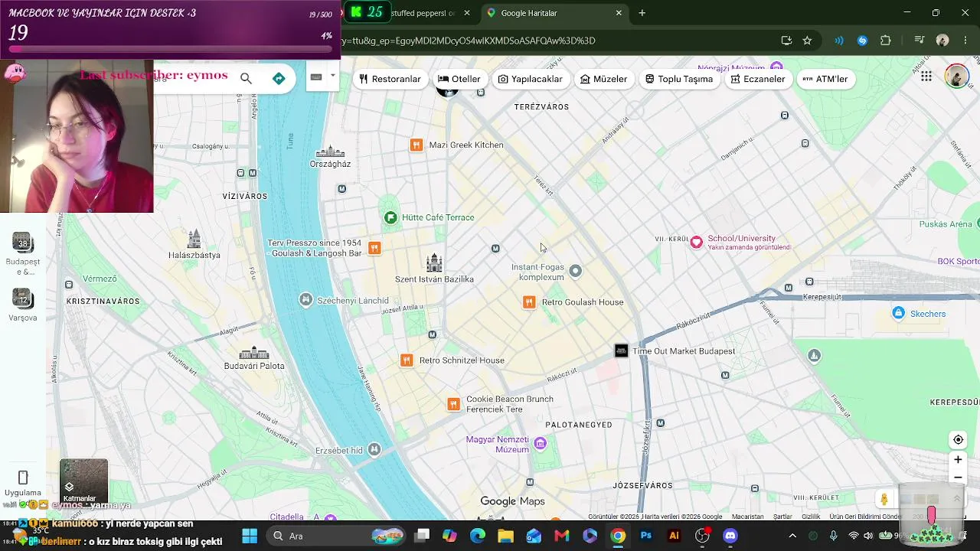Open a new Chrome tab
Screen dimensions: 980x551
coord(642,13)
